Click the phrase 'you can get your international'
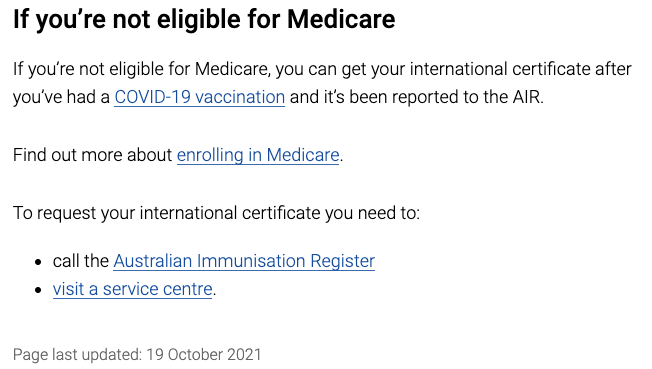 click(x=391, y=69)
